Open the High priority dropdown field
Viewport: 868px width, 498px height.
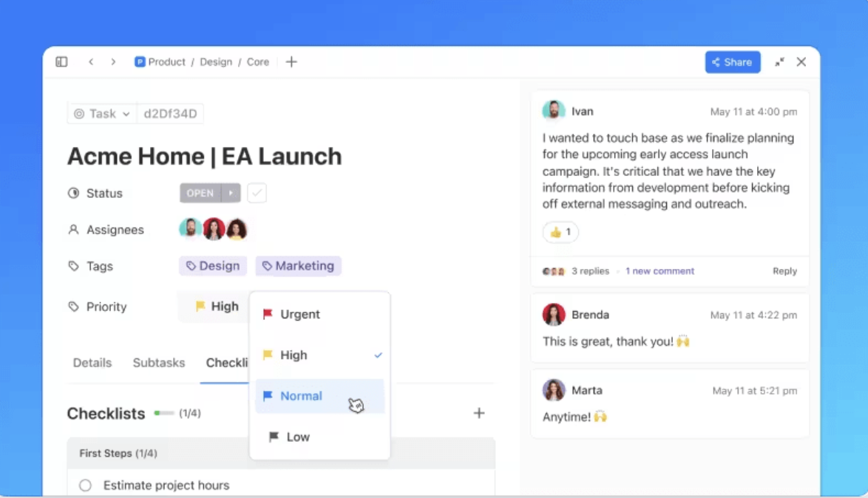[217, 307]
